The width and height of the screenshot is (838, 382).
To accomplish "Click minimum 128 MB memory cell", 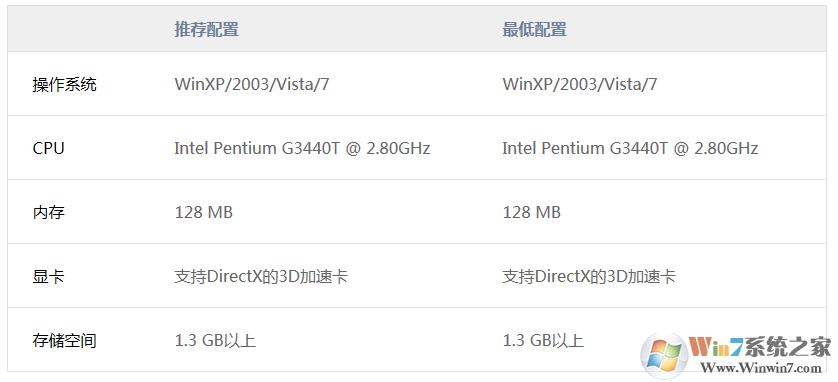I will tap(532, 213).
